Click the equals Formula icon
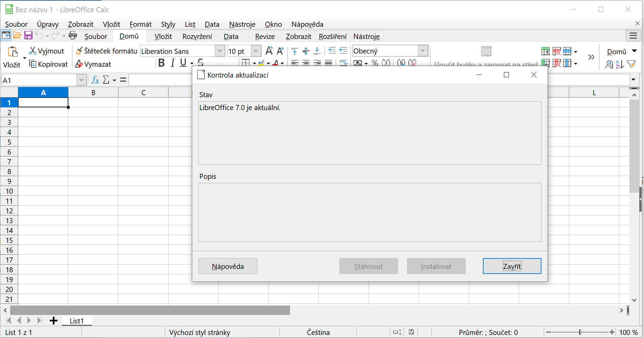 click(123, 80)
